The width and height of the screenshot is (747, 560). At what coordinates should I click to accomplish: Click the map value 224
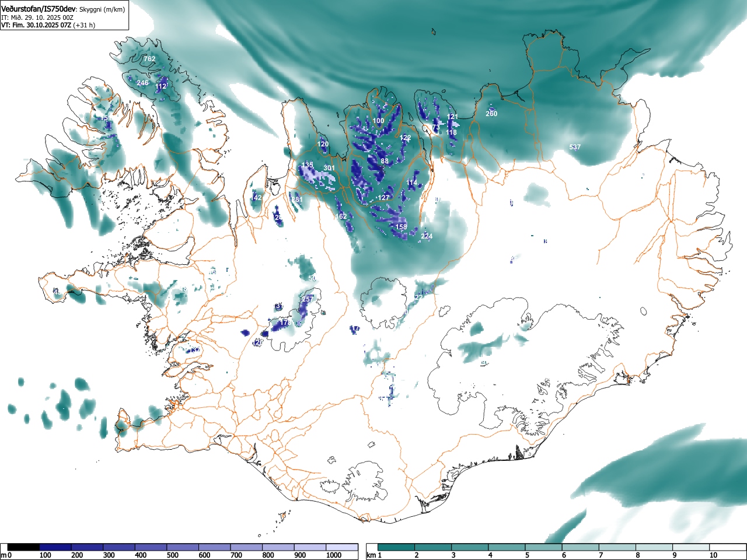(427, 236)
